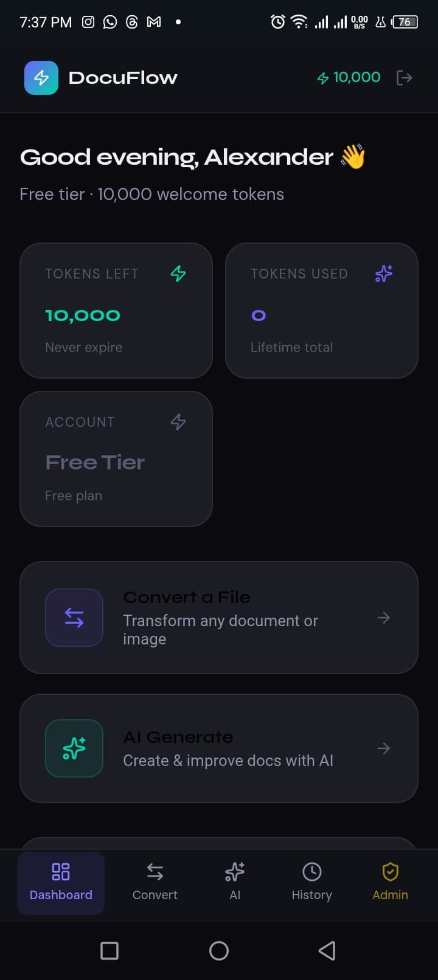Open the AI Generate card arrow
The image size is (438, 980).
[x=384, y=748]
